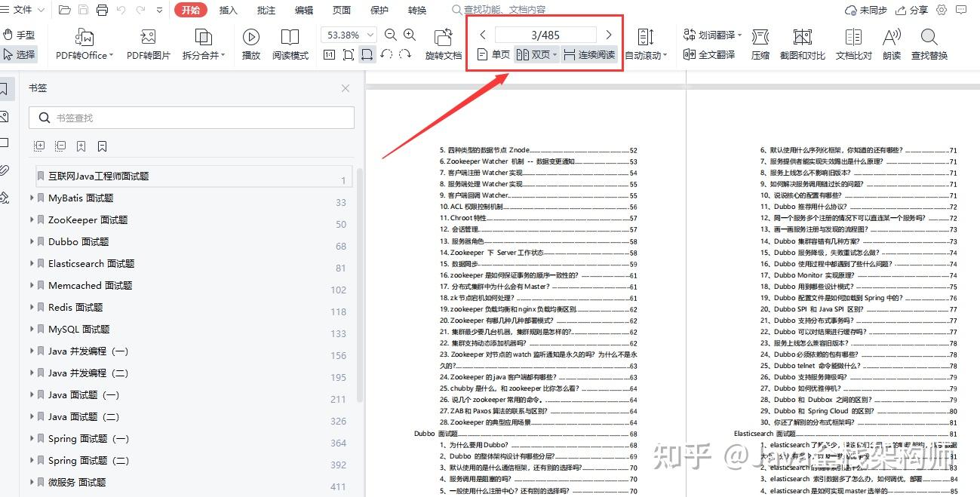Collapse all bookmarks icon
This screenshot has height=497, width=980.
[x=60, y=146]
